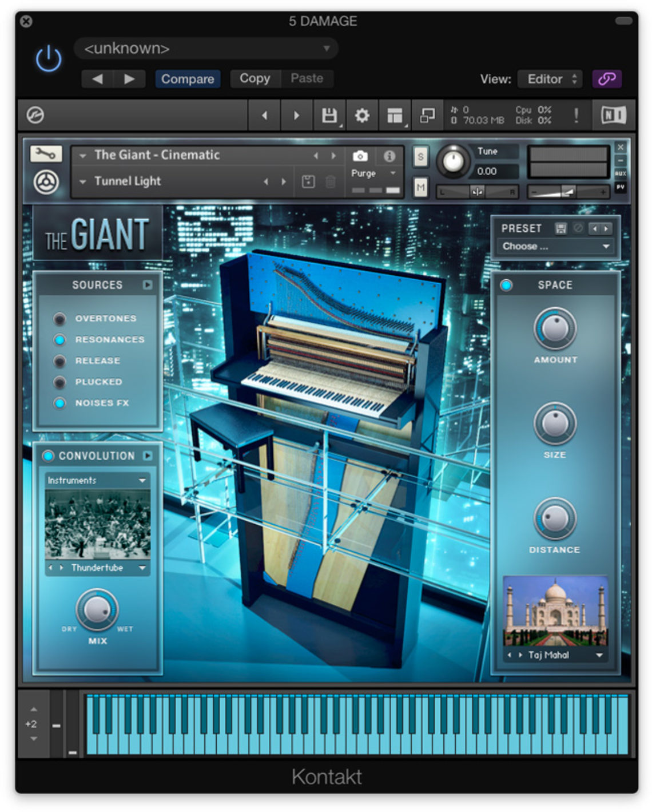This screenshot has width=652, height=812.
Task: Click the PV button in instrument header
Action: (621, 187)
